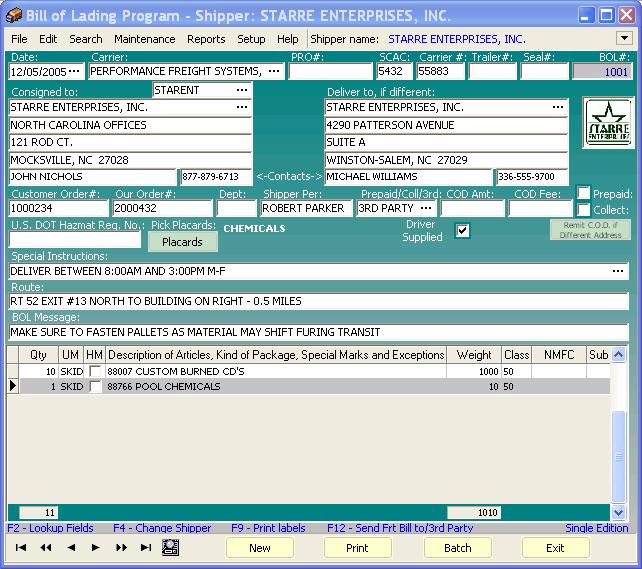
Task: Click the Placards button
Action: point(183,242)
